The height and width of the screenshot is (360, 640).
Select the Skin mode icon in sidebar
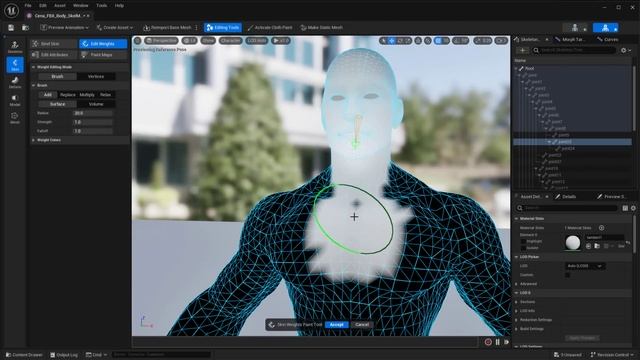tap(15, 65)
